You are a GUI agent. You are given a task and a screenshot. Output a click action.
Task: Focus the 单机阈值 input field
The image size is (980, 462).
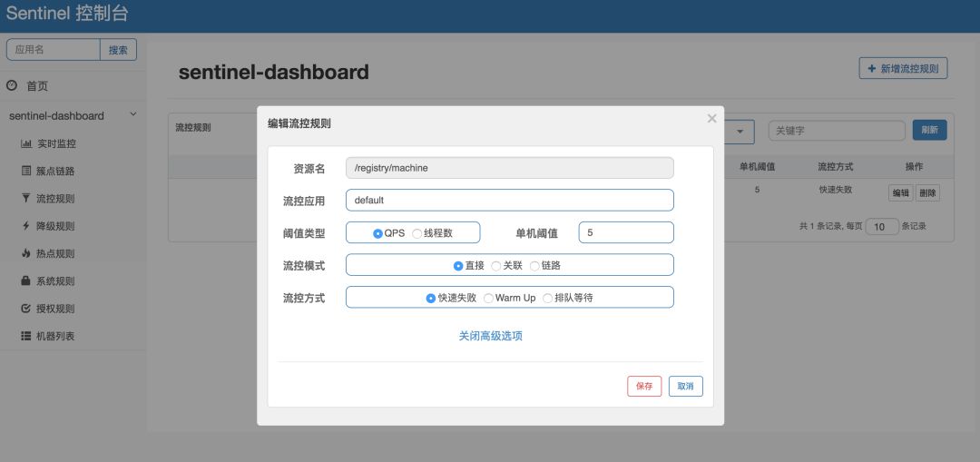[626, 232]
